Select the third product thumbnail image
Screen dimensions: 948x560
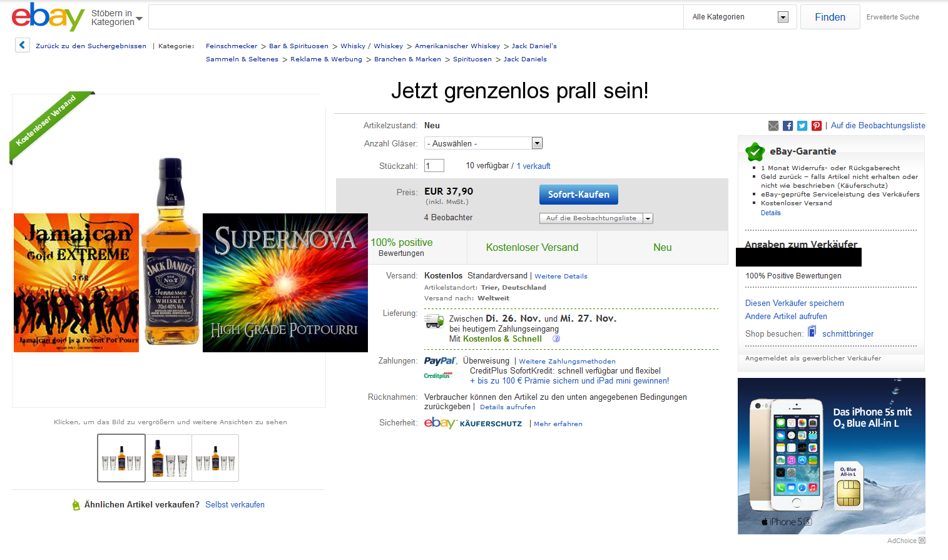215,458
